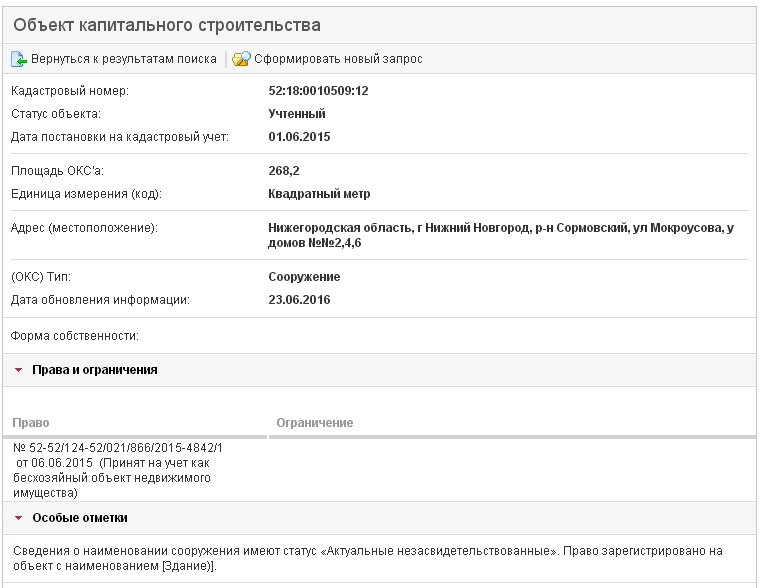Click the object type value 'Сооружение'
Viewport: 762px width, 588px height.
pyautogui.click(x=304, y=277)
